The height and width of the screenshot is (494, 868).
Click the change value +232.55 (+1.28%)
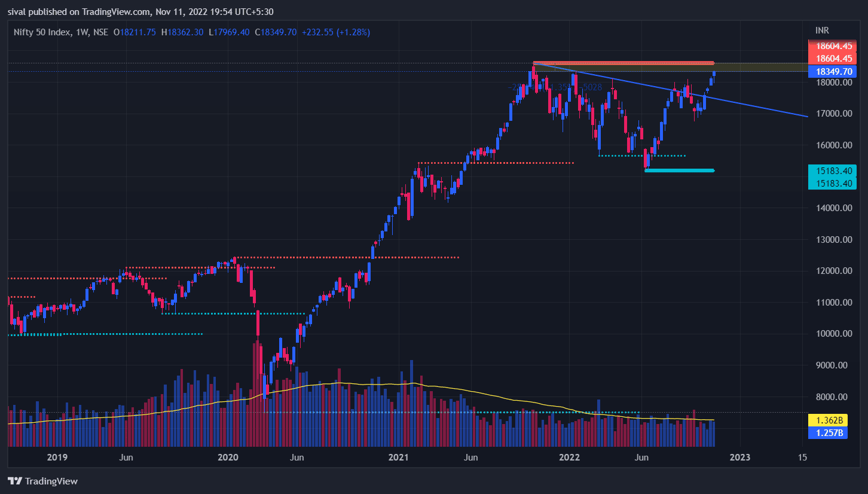(x=336, y=32)
